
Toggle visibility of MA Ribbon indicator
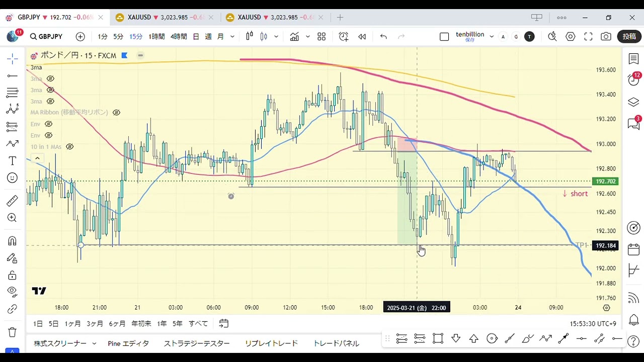click(x=116, y=113)
